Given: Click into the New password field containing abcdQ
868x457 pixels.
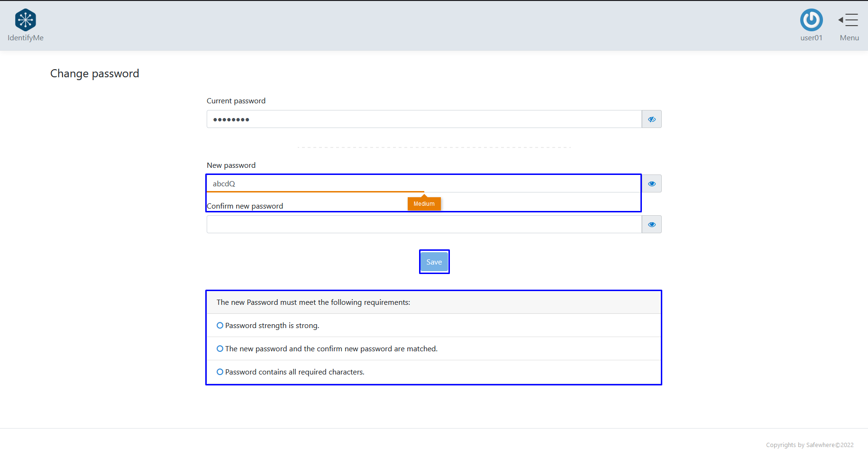Looking at the screenshot, I should (424, 183).
